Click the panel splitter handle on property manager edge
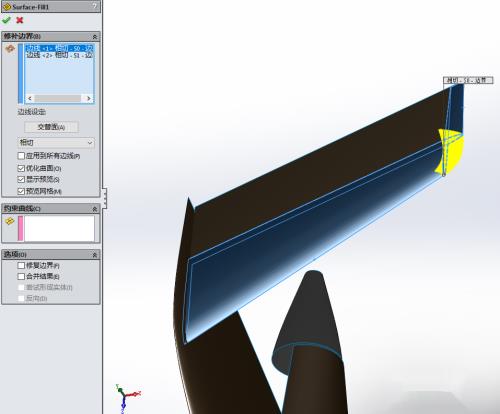This screenshot has height=414, width=500. [x=105, y=198]
